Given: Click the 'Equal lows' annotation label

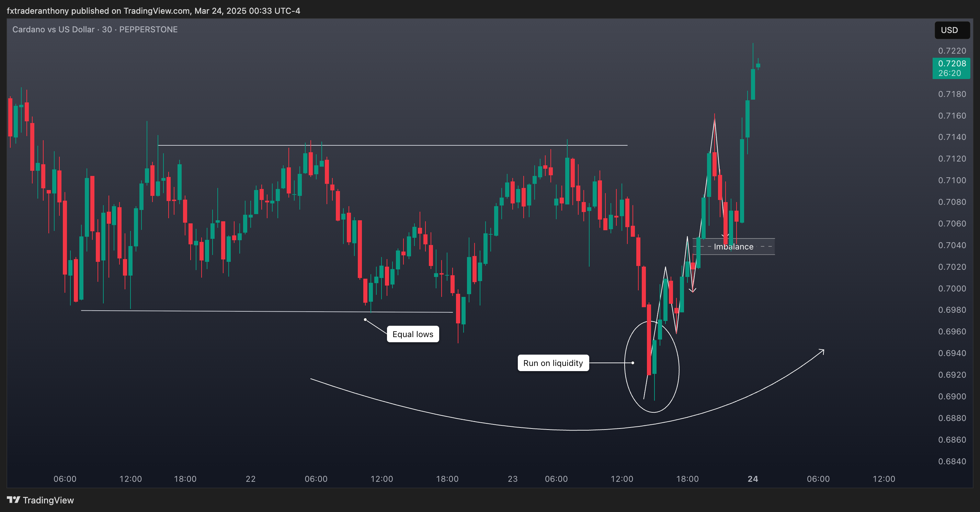Looking at the screenshot, I should pyautogui.click(x=413, y=334).
